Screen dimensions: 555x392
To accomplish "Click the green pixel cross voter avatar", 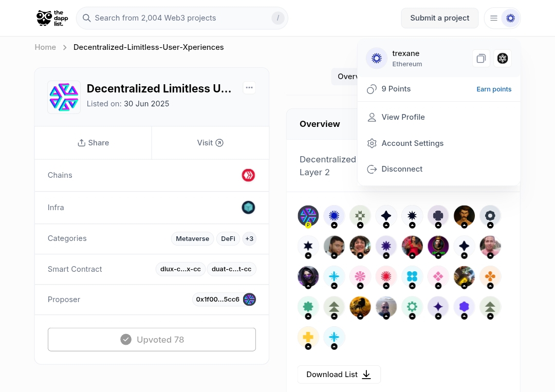I will tap(360, 216).
